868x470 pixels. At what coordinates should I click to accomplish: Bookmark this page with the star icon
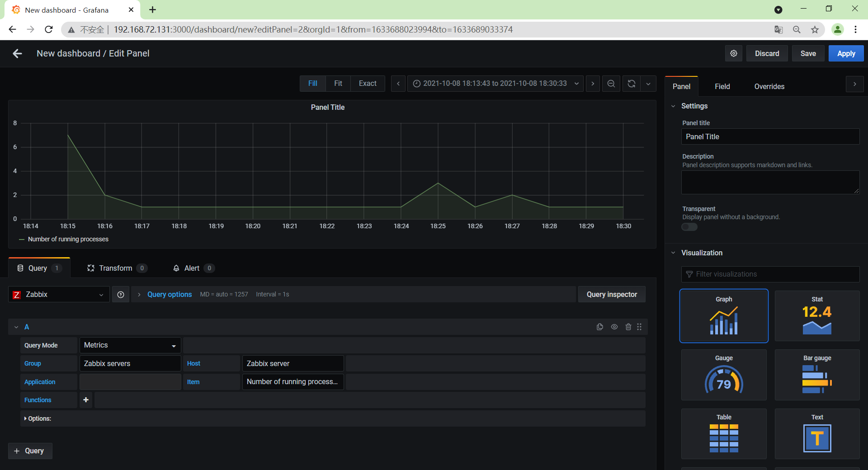(x=815, y=30)
